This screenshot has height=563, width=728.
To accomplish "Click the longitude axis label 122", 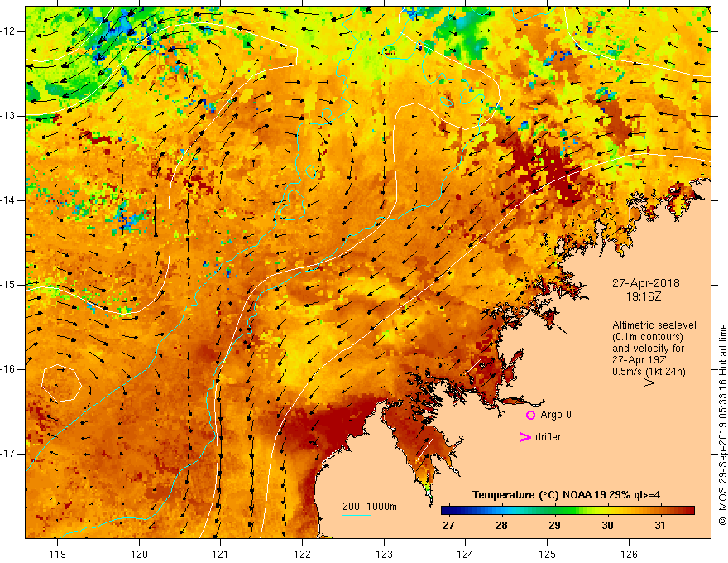I will tap(302, 554).
